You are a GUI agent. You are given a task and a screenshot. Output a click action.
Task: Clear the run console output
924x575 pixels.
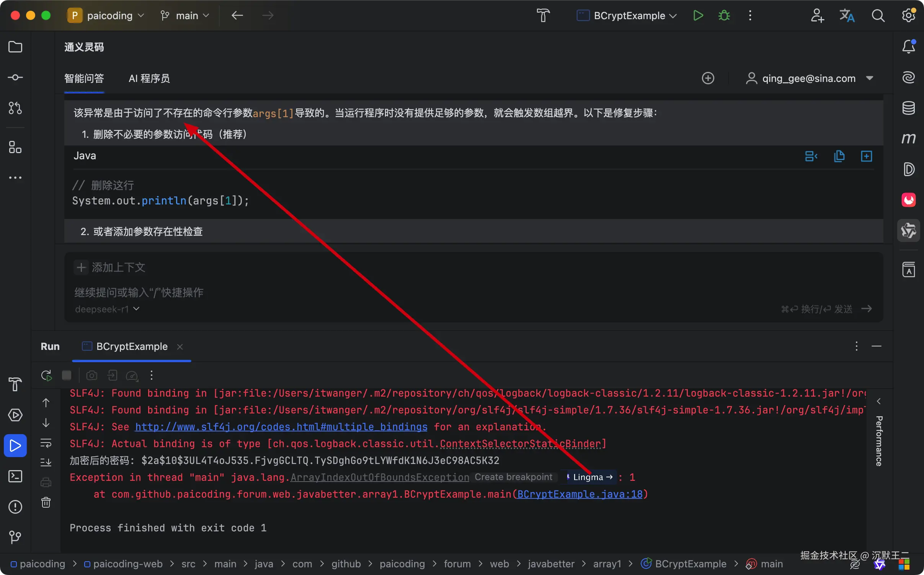46,502
